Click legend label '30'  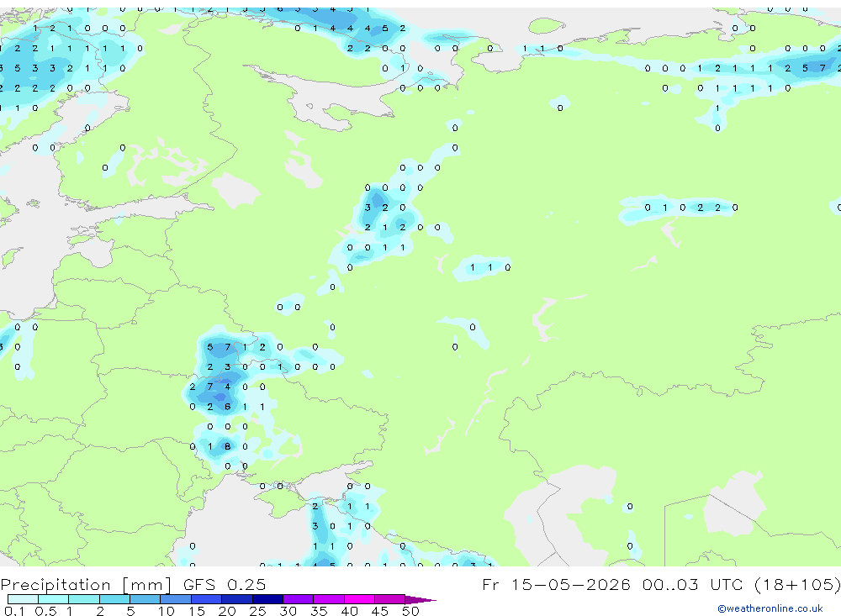tap(288, 611)
